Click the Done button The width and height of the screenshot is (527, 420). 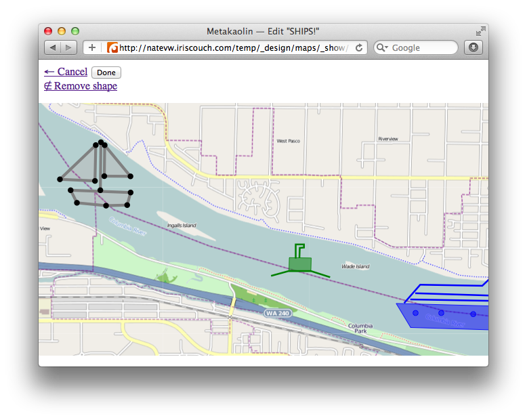tap(106, 72)
